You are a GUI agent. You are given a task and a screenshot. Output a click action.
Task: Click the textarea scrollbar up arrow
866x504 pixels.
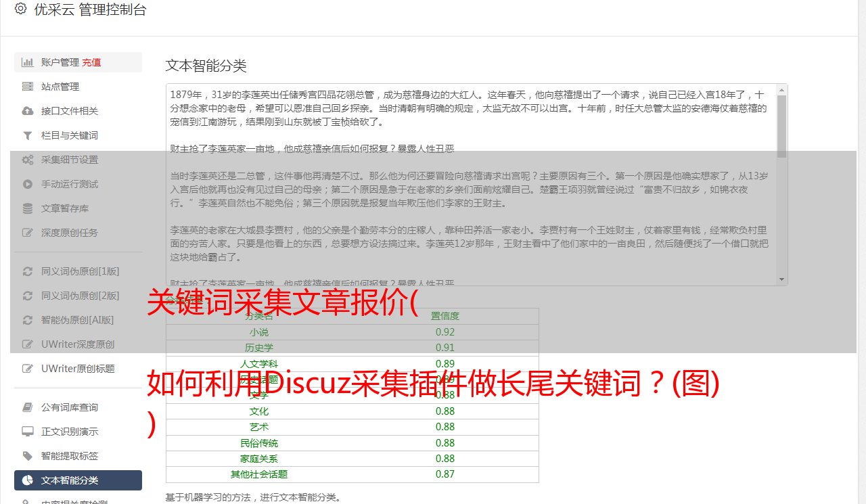(x=782, y=89)
